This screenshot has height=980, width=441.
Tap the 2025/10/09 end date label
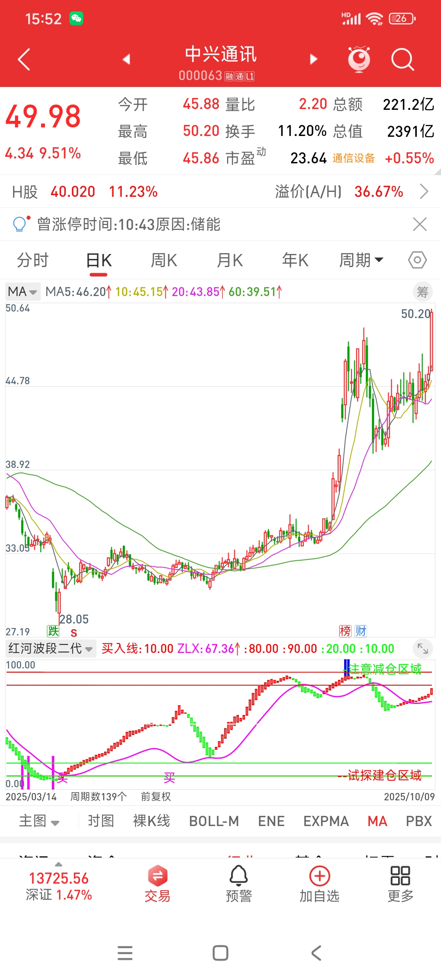tap(409, 797)
